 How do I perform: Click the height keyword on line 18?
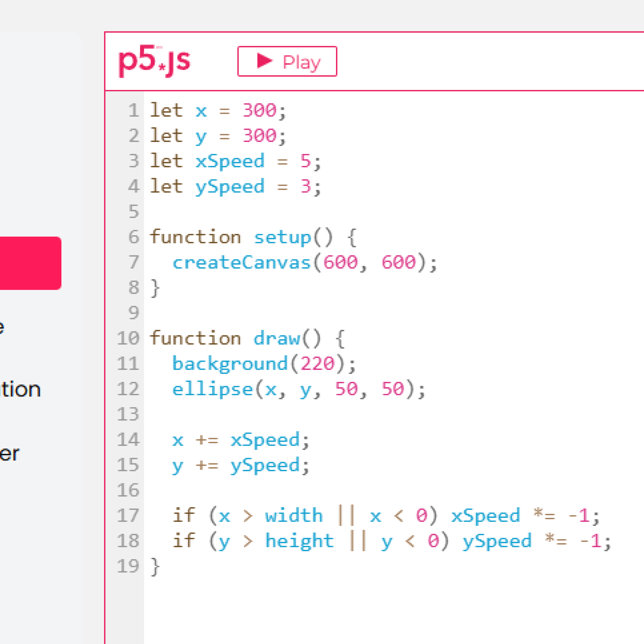[x=299, y=541]
